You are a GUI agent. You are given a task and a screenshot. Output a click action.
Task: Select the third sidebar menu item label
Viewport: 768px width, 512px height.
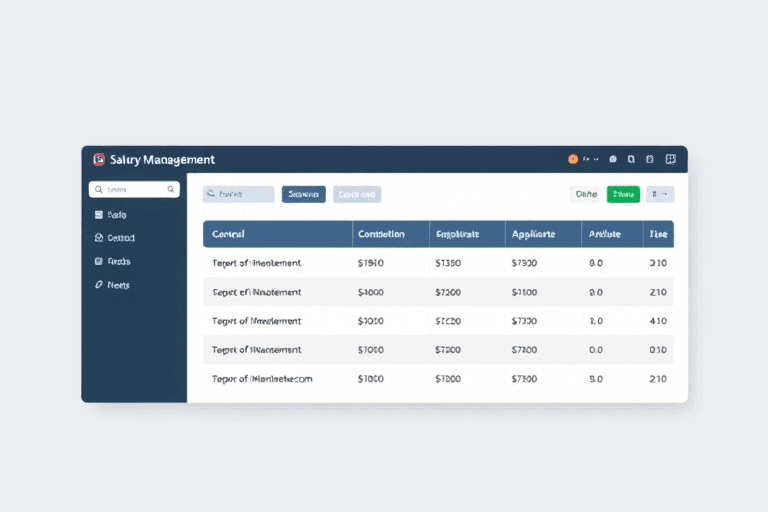pyautogui.click(x=119, y=261)
